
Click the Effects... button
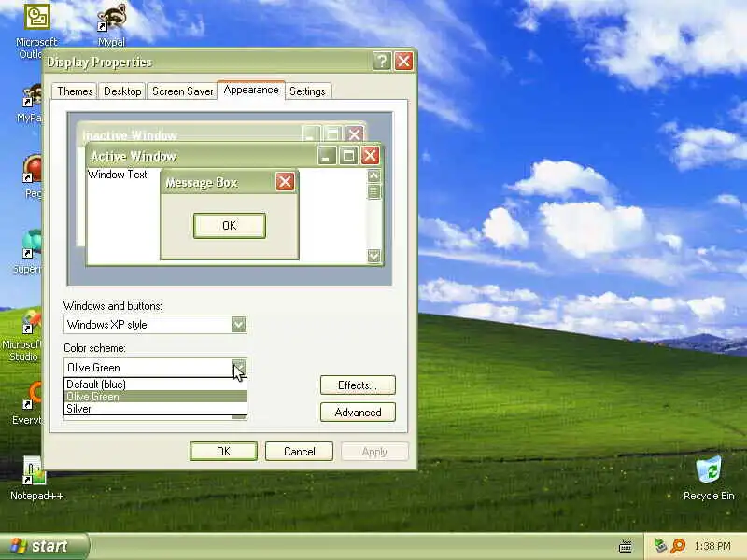358,385
